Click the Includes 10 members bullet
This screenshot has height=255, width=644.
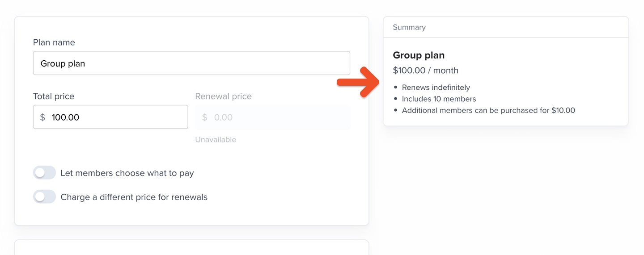(439, 99)
